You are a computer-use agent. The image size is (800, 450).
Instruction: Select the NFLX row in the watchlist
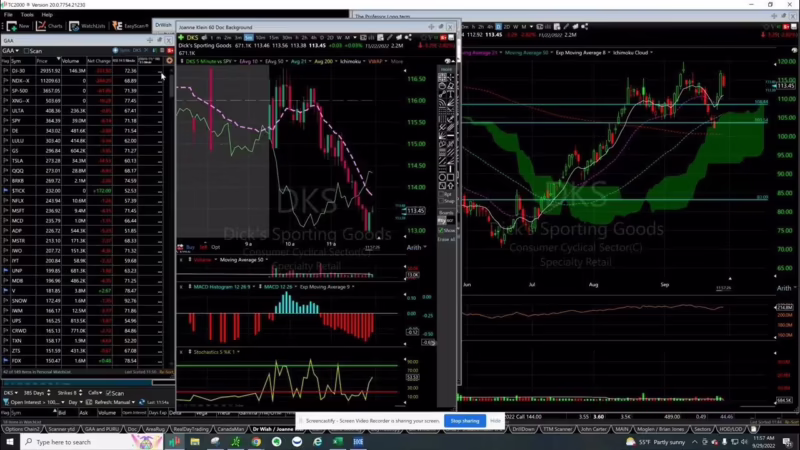click(x=82, y=201)
